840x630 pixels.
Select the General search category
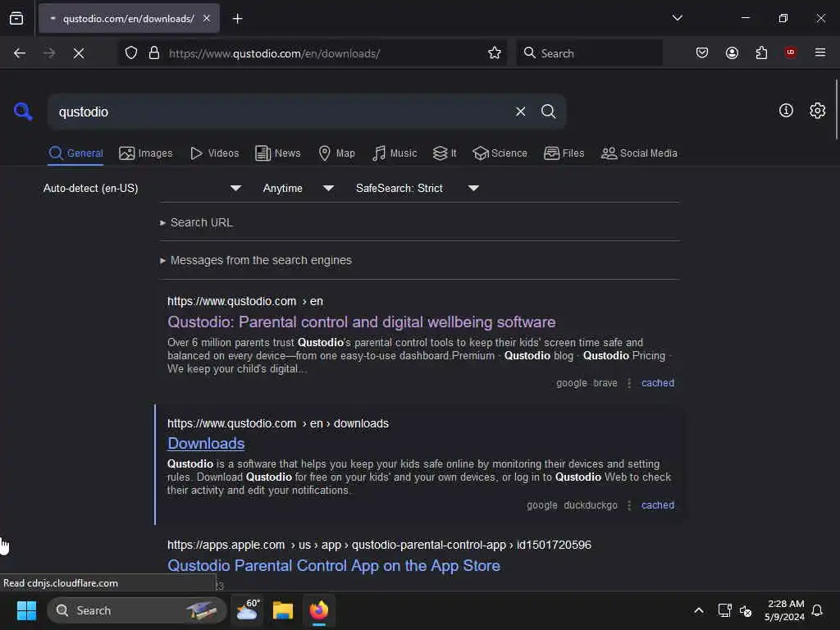point(75,153)
